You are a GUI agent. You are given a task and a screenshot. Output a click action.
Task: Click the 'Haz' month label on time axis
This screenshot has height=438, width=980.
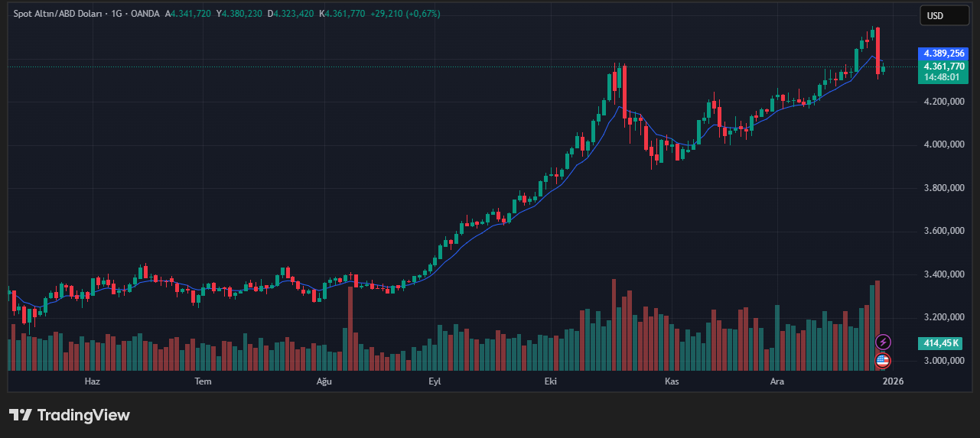(93, 381)
